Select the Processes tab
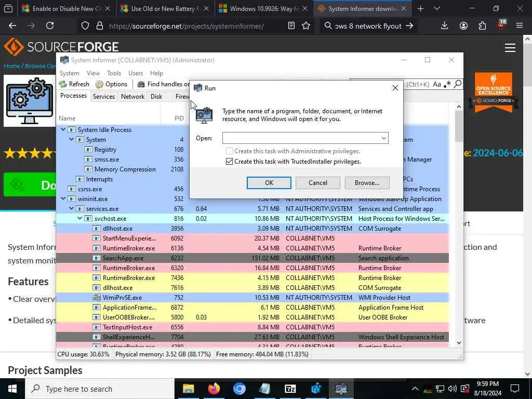 (73, 96)
